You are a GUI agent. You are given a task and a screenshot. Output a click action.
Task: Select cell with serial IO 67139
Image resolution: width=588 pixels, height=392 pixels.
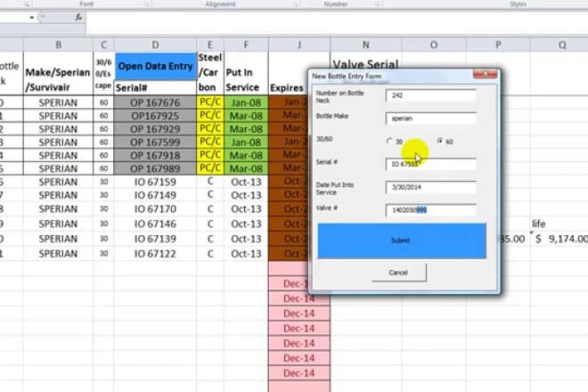pyautogui.click(x=155, y=239)
